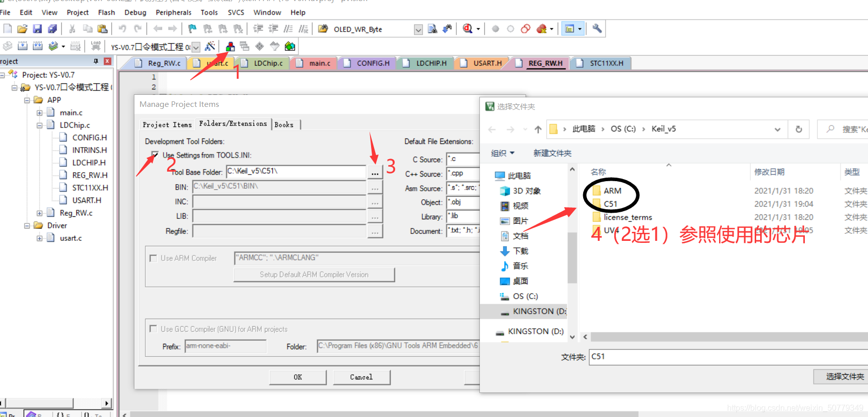Open the target selection dropdown YS-V0.7
Viewport: 868px width, 417px height.
coord(196,47)
